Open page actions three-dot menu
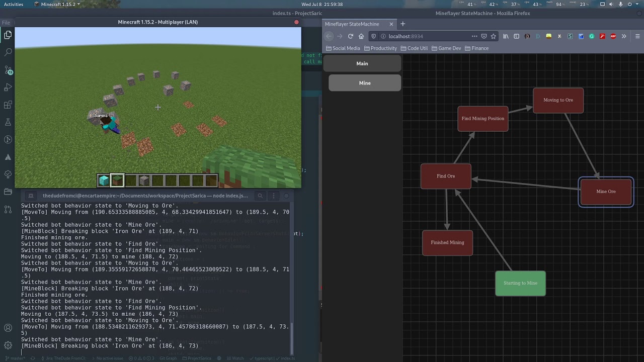 click(x=474, y=36)
